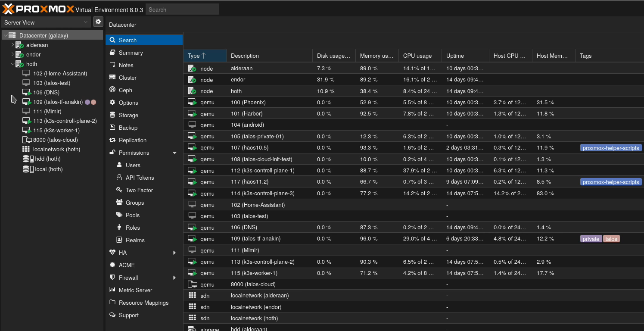Select 113 (k3s-controll-plane-2) in the tree
644x331 pixels.
pyautogui.click(x=52, y=121)
